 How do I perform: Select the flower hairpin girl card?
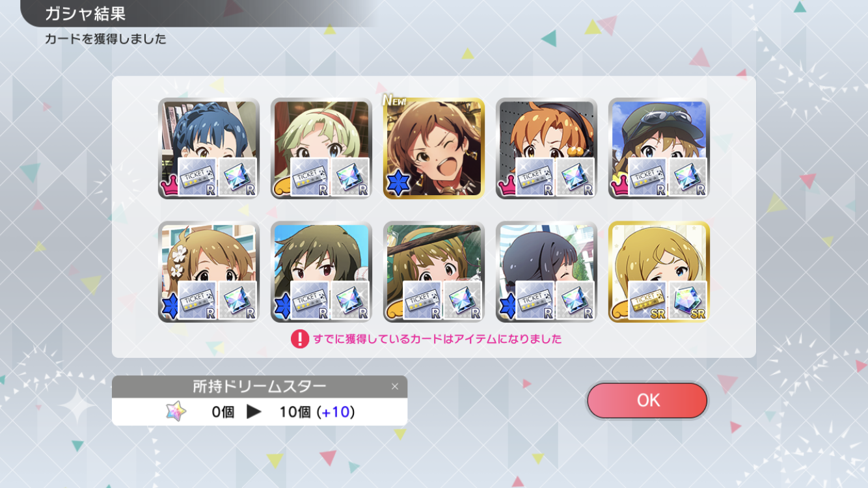pos(209,272)
